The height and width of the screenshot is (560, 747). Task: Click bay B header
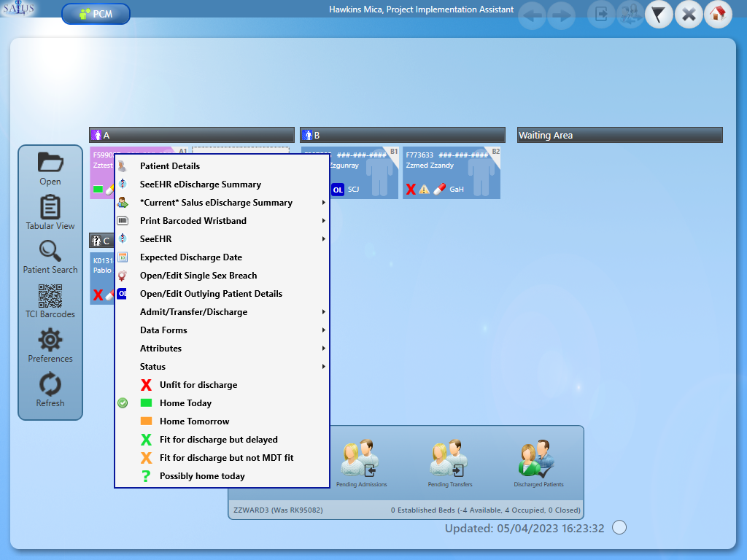403,135
